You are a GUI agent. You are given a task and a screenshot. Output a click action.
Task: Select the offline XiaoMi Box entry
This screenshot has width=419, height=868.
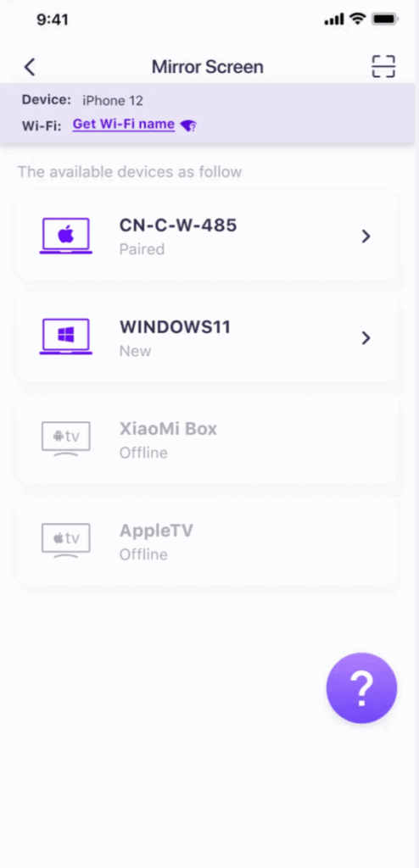pyautogui.click(x=207, y=440)
